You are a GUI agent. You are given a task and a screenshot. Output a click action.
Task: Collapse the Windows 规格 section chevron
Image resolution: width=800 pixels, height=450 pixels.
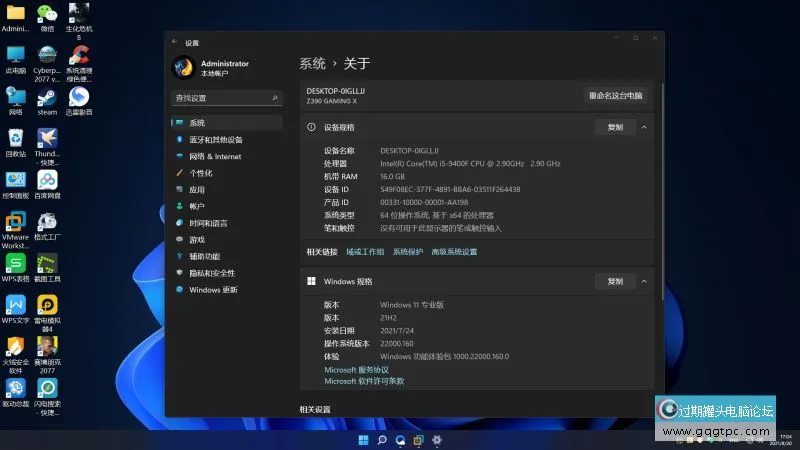click(x=644, y=282)
